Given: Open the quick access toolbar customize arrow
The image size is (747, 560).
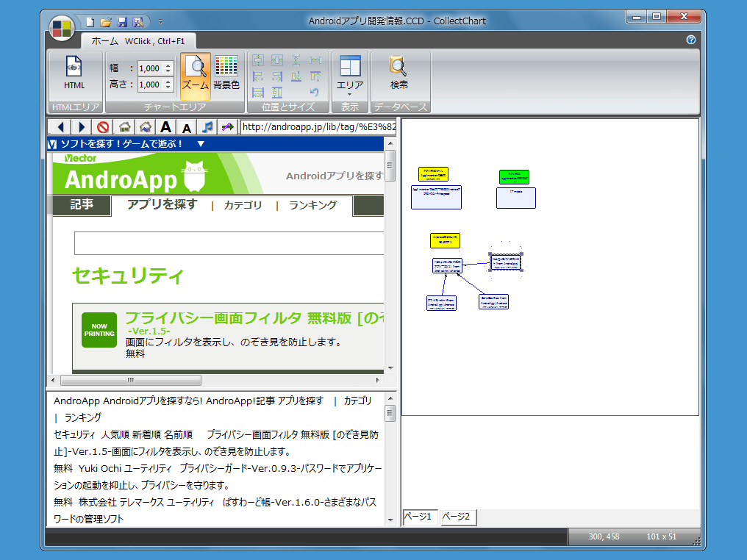Looking at the screenshot, I should (160, 21).
